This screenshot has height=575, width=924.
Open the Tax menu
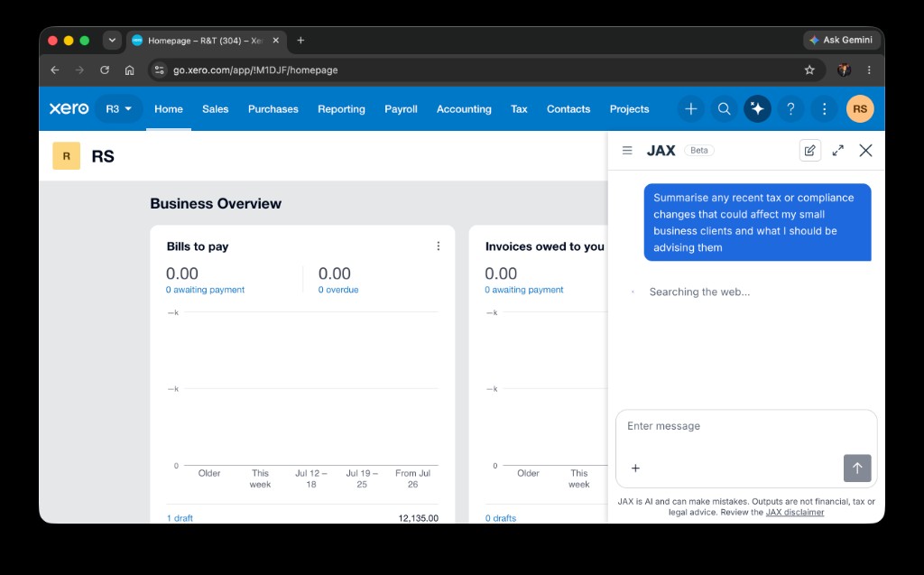point(519,109)
